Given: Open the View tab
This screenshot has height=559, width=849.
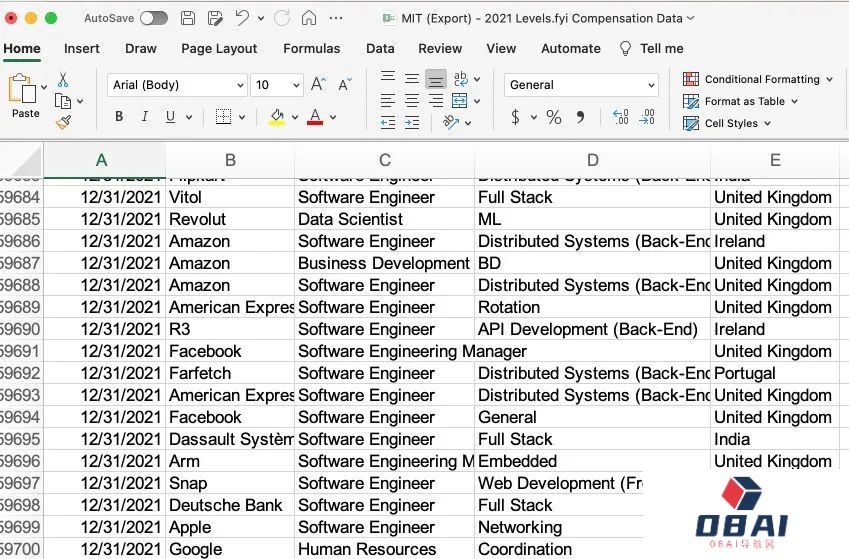Looking at the screenshot, I should click(x=501, y=49).
